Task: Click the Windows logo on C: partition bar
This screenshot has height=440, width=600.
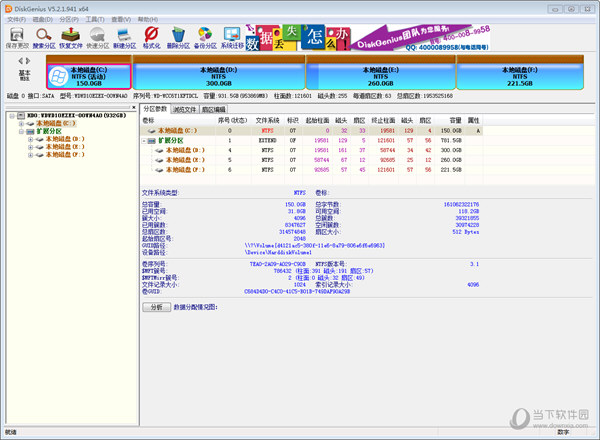Action: tap(58, 77)
